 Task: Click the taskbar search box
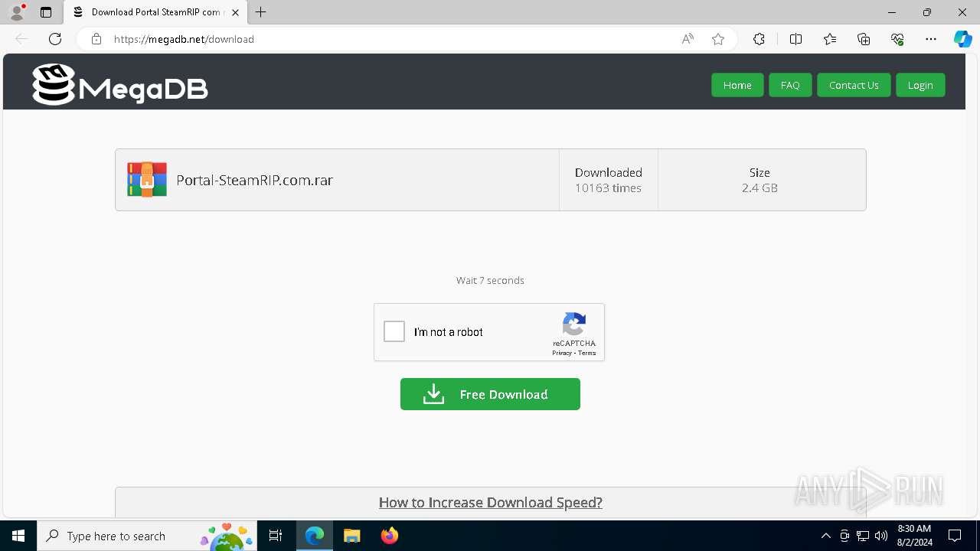click(147, 536)
